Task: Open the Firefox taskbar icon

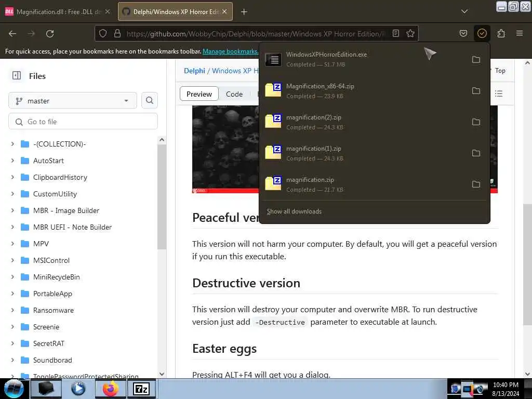Action: tap(111, 389)
